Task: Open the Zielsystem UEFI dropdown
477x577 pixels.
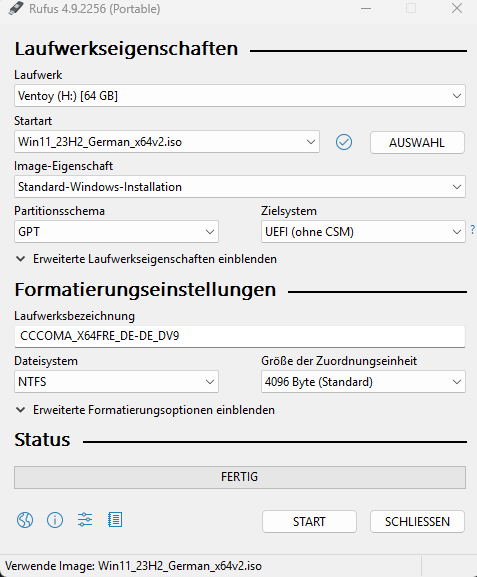Action: 363,231
